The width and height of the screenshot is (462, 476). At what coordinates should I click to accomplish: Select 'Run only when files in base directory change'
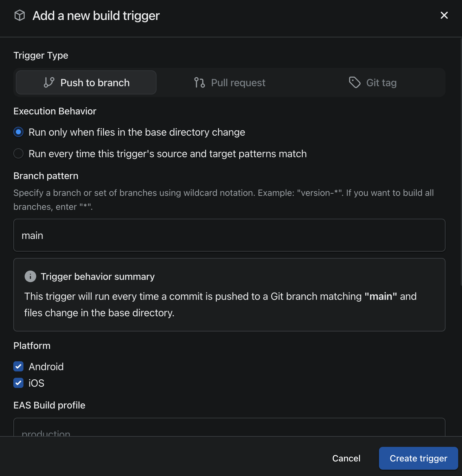(x=18, y=132)
